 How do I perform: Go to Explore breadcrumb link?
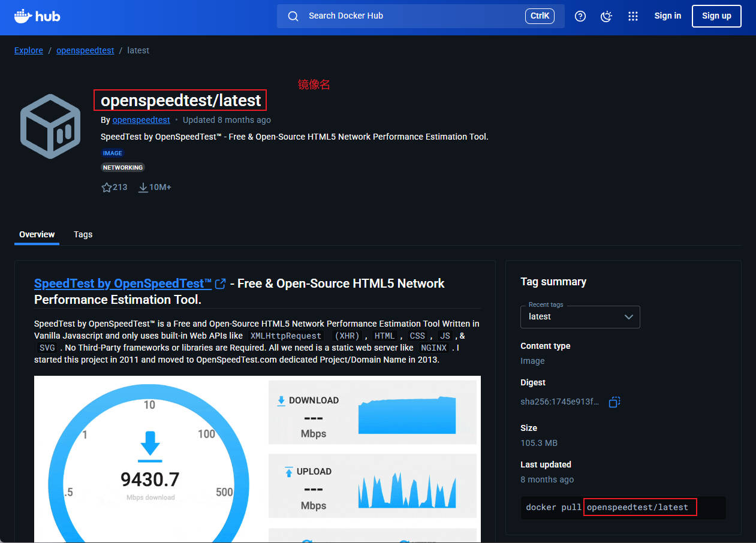point(29,51)
